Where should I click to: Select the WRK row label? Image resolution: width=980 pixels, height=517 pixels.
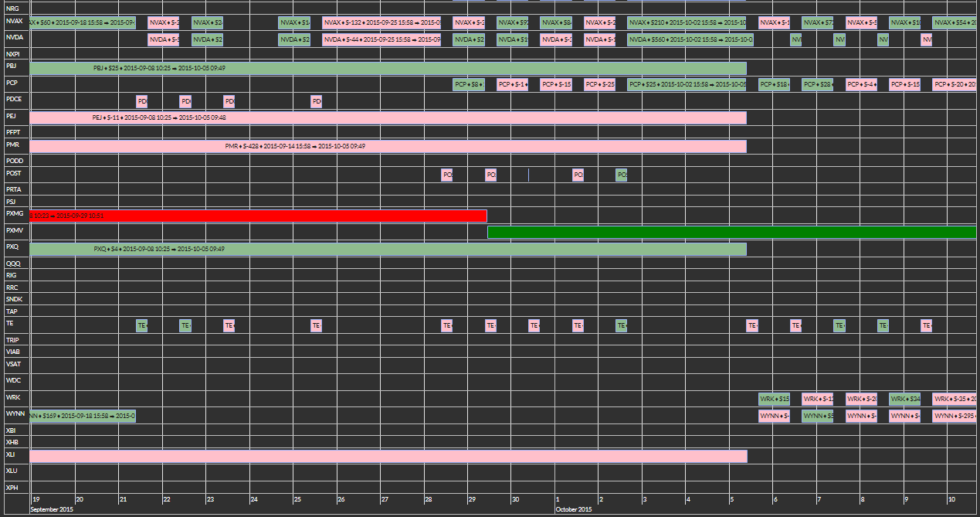(x=13, y=397)
